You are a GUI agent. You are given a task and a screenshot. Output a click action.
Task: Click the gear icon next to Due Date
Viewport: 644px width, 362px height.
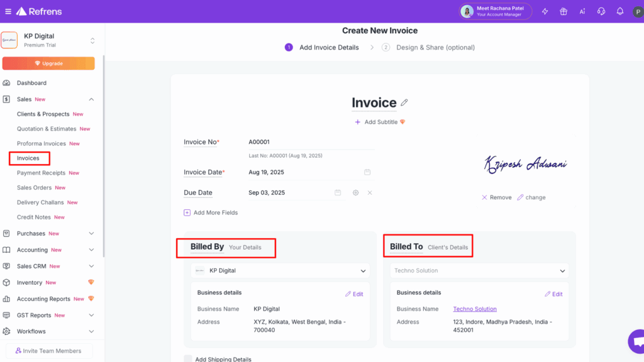(x=355, y=192)
